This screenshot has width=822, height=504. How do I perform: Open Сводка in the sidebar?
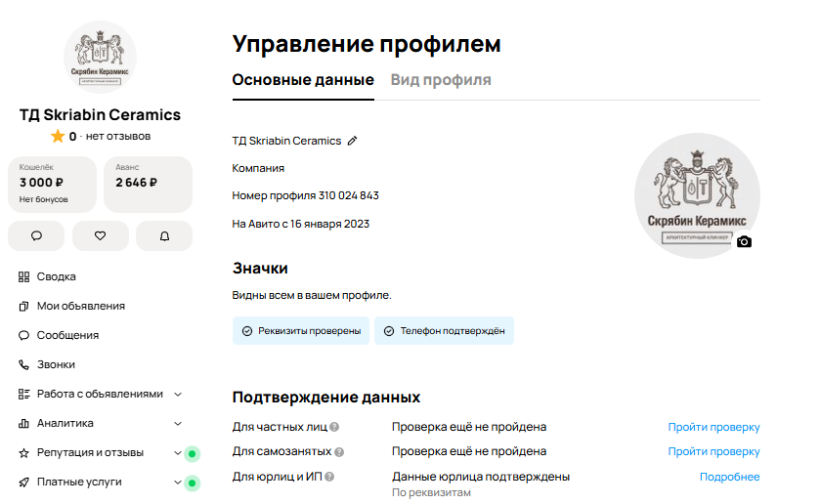click(x=57, y=276)
